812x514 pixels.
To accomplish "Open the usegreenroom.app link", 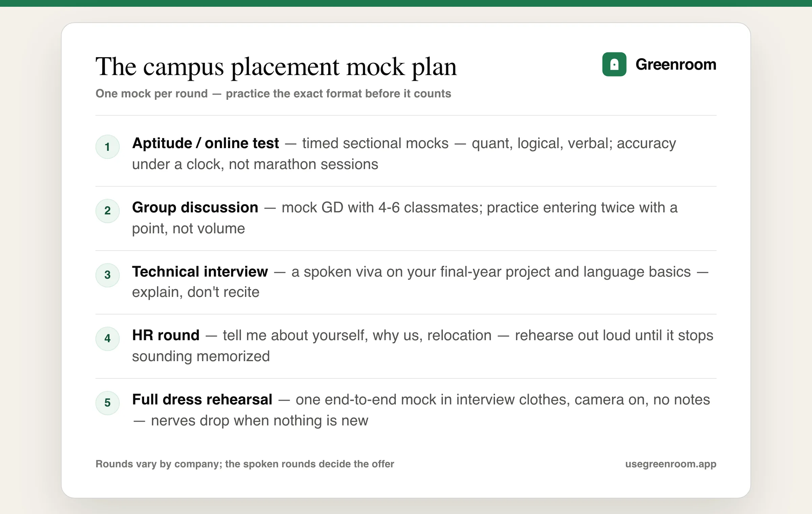I will click(671, 464).
